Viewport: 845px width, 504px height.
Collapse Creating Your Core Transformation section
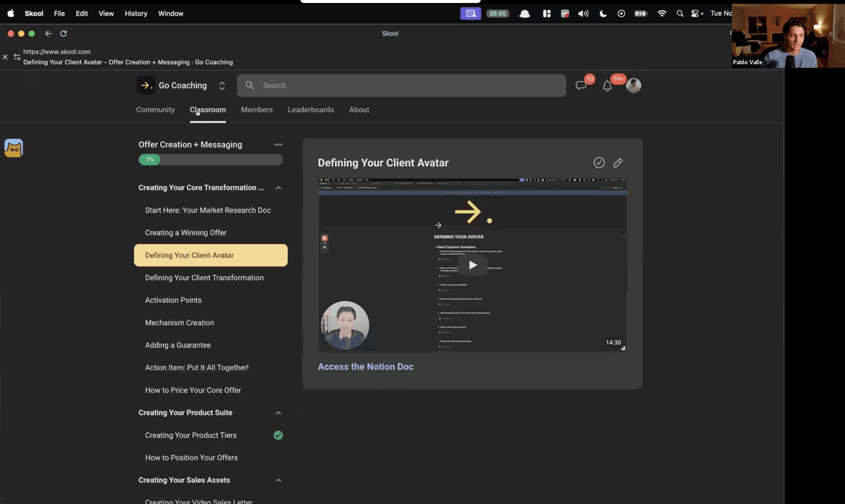(278, 188)
